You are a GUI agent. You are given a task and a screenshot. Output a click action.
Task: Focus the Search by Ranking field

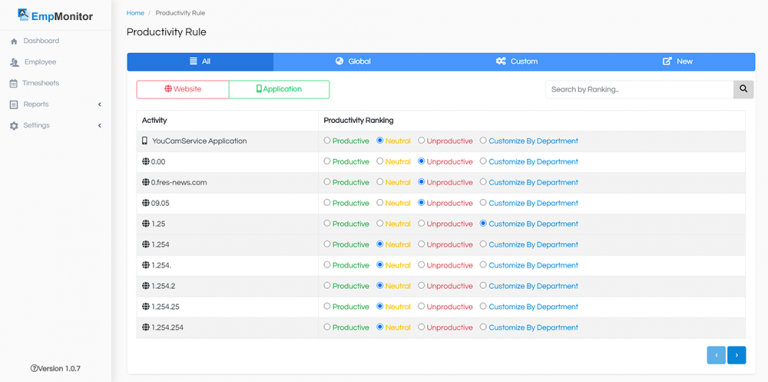point(639,90)
